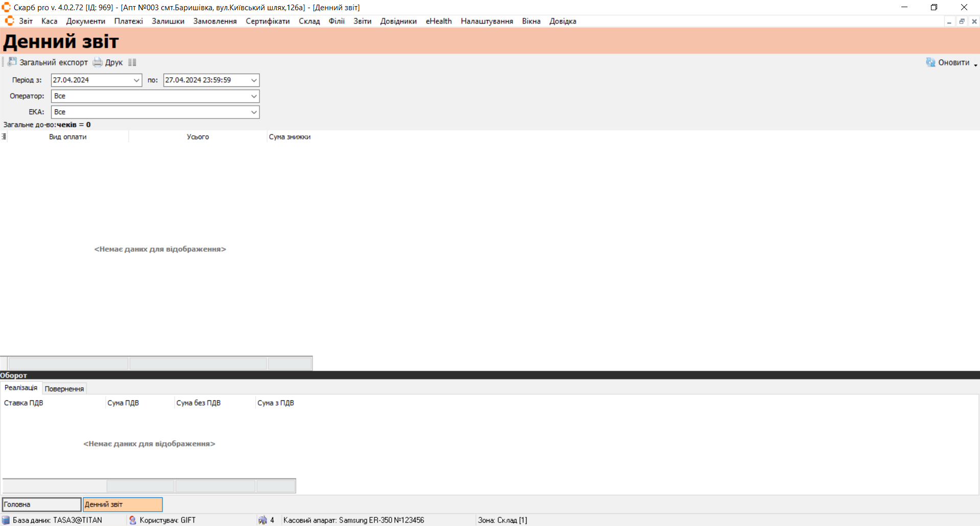Click the database icon in status bar
The height and width of the screenshot is (526, 980).
6,520
